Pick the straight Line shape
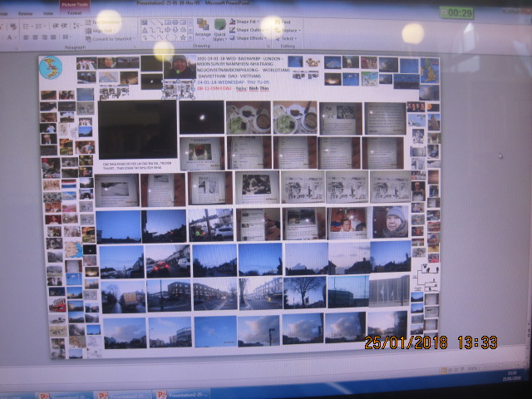Viewport: 532px width, 399px height. [x=152, y=22]
